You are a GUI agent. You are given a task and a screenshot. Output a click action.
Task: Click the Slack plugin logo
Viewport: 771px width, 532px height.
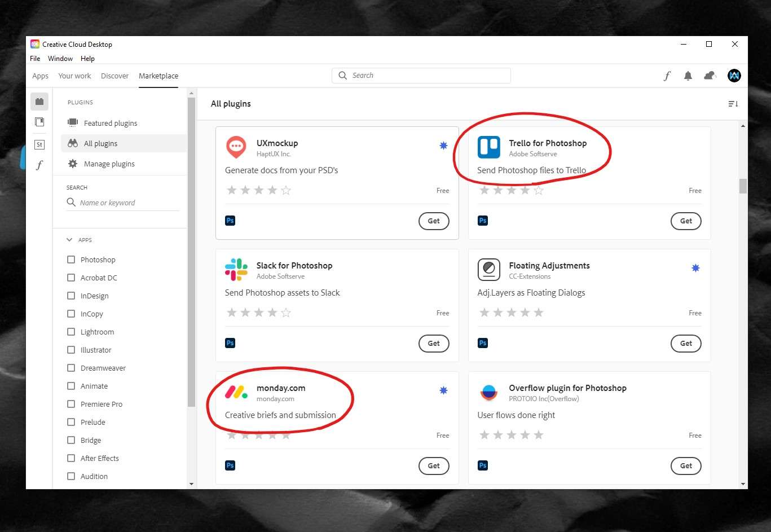[x=236, y=270]
